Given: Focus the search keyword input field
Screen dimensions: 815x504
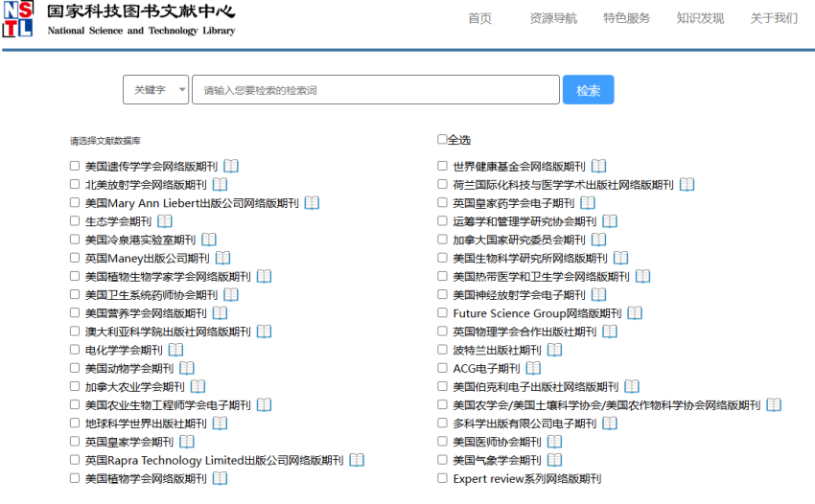Looking at the screenshot, I should coord(376,90).
